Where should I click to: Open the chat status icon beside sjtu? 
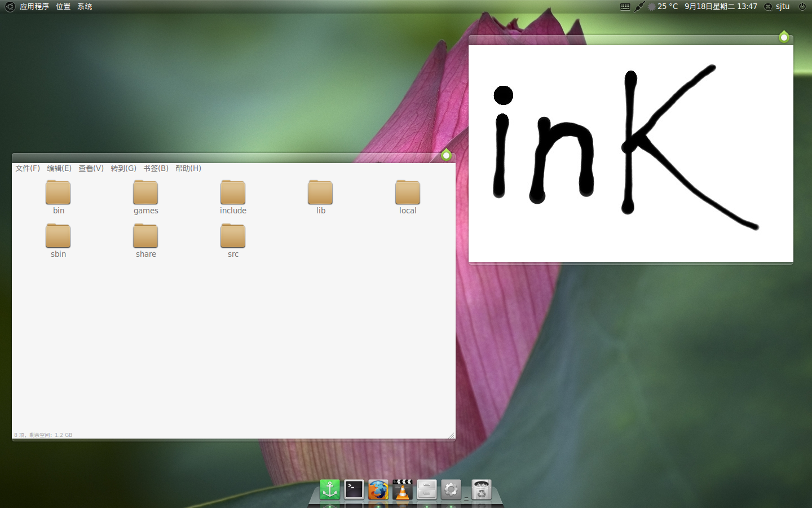pyautogui.click(x=768, y=7)
